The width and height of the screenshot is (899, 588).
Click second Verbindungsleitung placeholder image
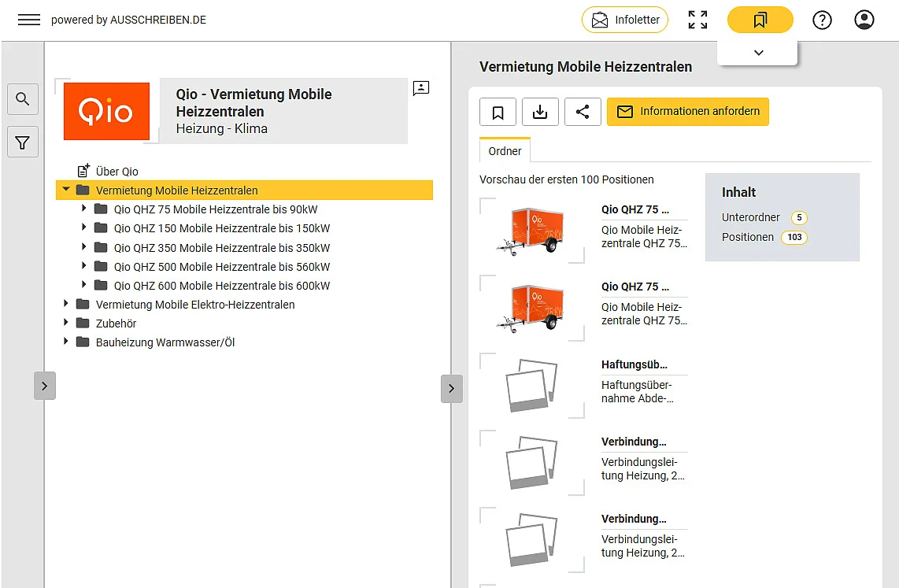point(531,540)
